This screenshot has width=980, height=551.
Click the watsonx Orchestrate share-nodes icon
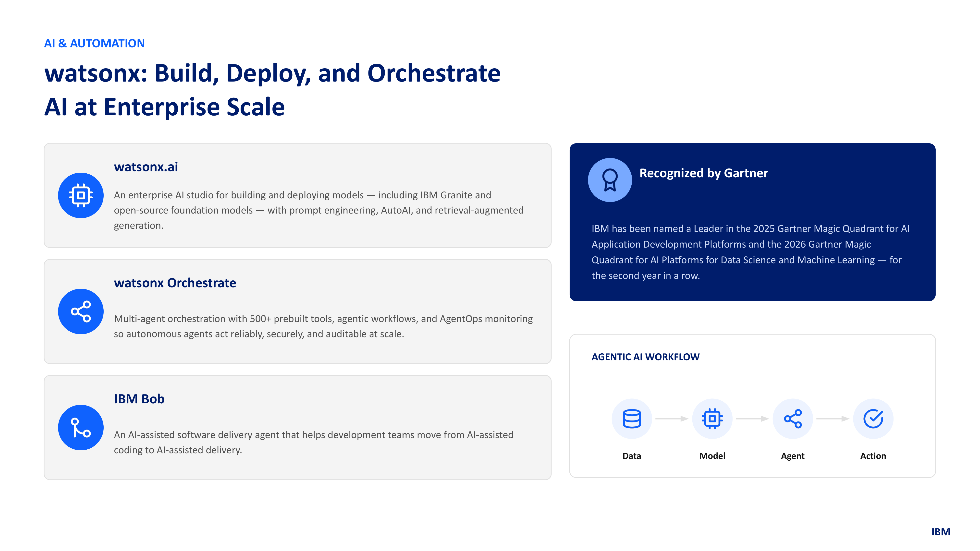click(x=81, y=311)
